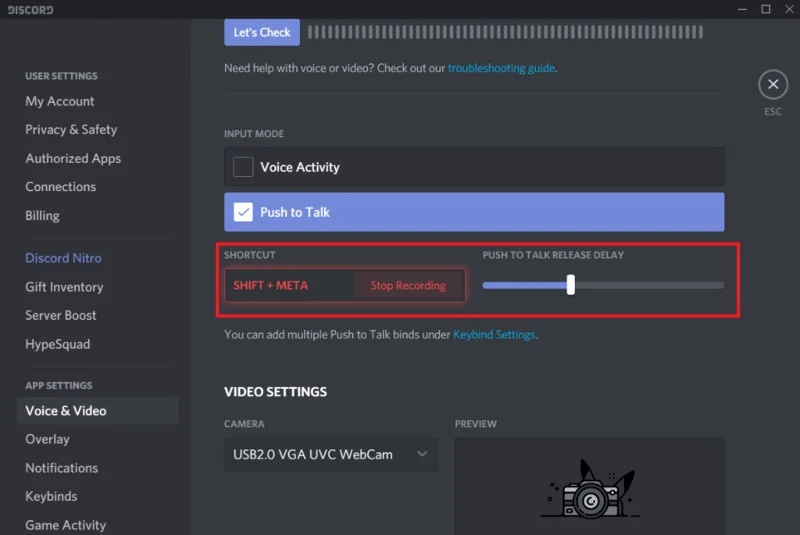Follow the Keybind Settings link

tap(494, 335)
